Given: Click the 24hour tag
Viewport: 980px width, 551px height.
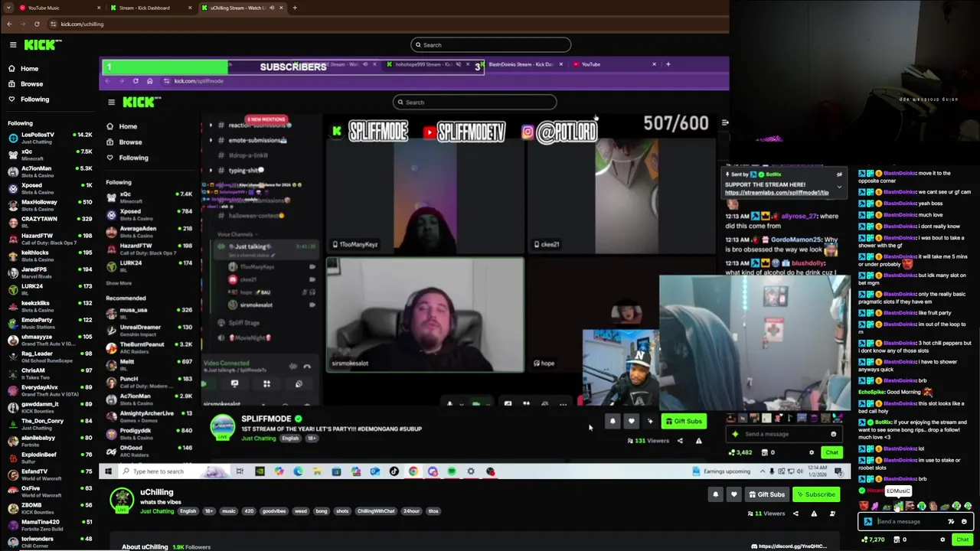Looking at the screenshot, I should pos(412,511).
